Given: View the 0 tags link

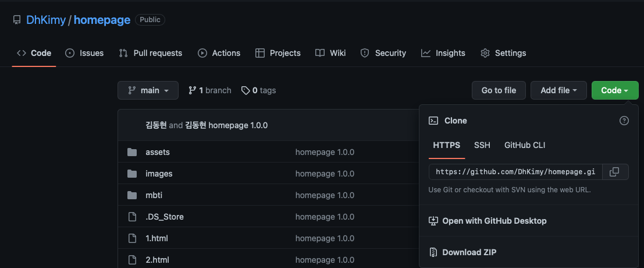Looking at the screenshot, I should (x=258, y=90).
